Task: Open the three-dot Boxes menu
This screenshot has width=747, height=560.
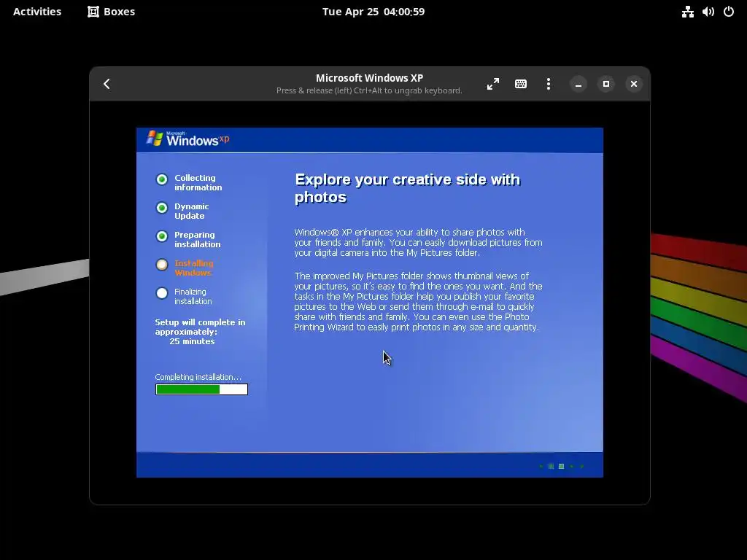Action: coord(549,85)
